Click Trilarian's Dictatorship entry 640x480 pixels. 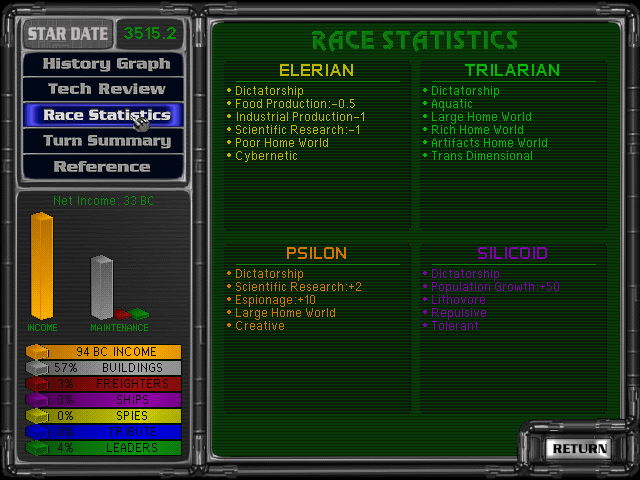coord(465,91)
